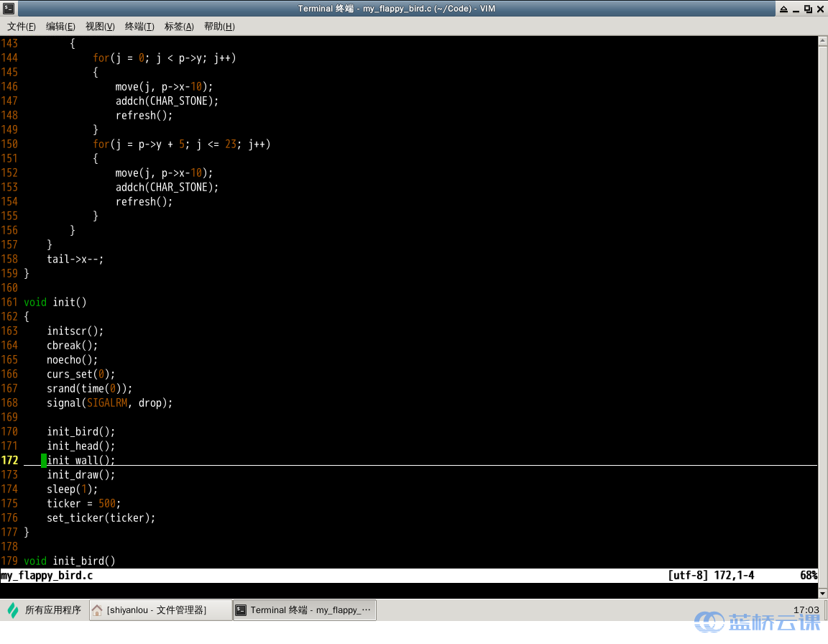
Task: Roll up window with the shade button
Action: 783,9
